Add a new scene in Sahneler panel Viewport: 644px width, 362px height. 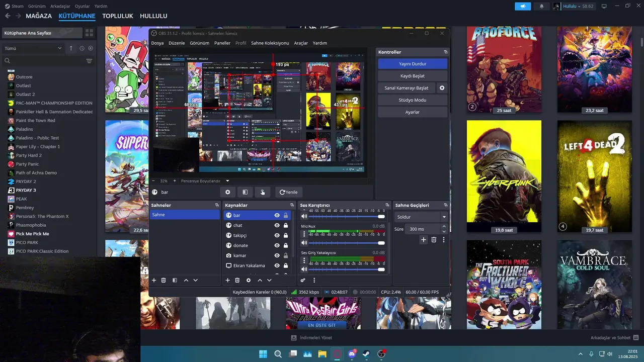pyautogui.click(x=154, y=280)
